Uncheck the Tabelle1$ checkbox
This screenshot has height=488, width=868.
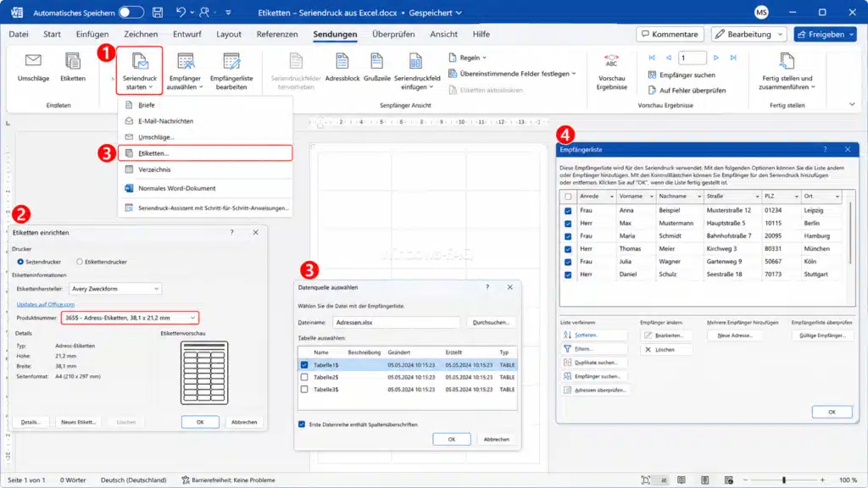tap(304, 364)
